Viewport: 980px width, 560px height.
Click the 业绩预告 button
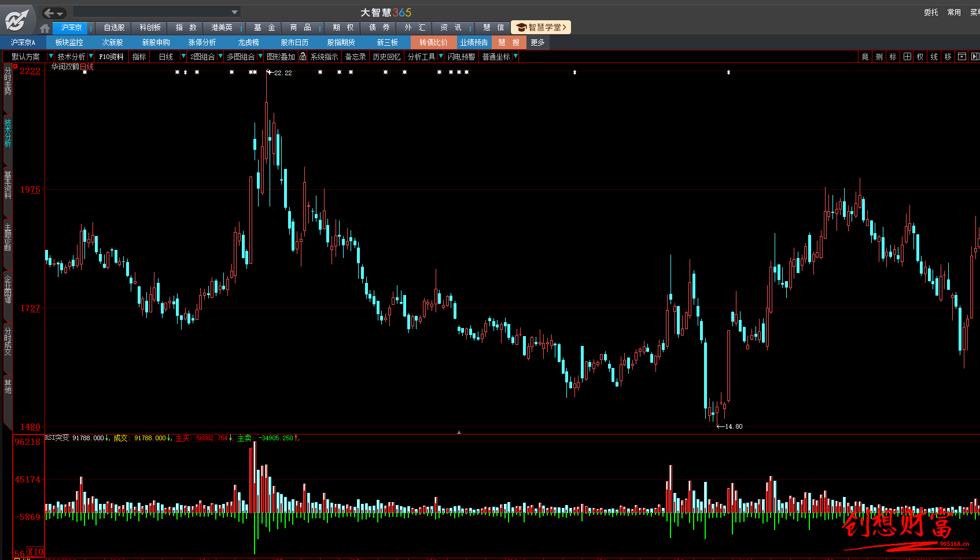tap(474, 42)
